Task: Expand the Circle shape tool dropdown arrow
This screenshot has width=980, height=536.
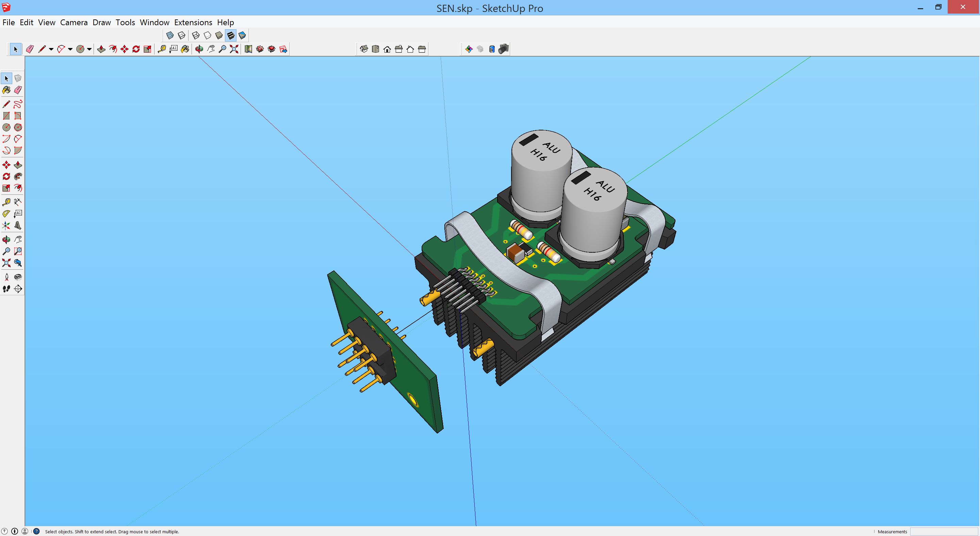Action: (89, 49)
